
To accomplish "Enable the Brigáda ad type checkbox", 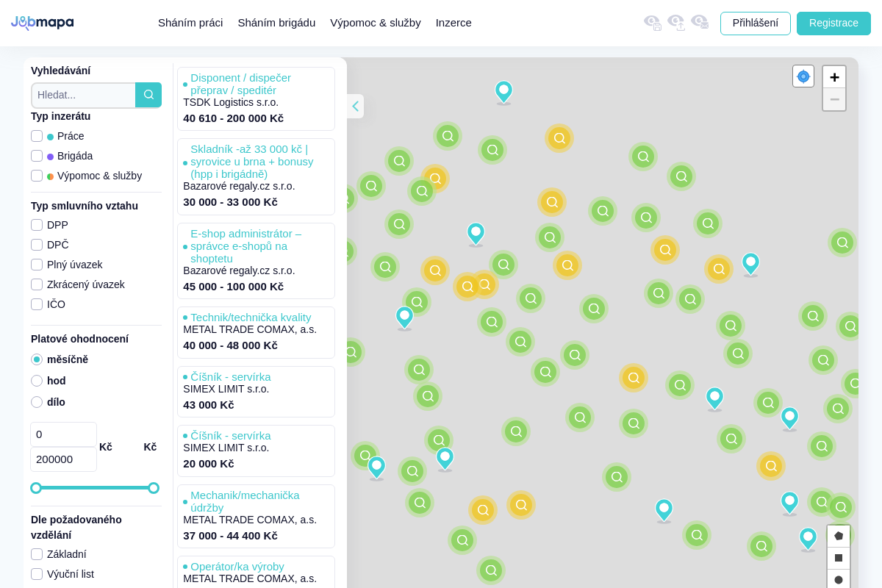I will pyautogui.click(x=37, y=156).
